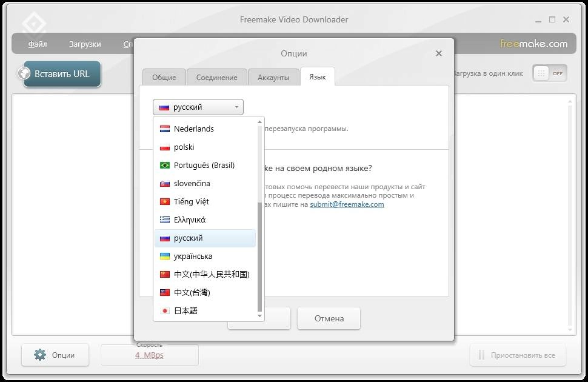Maximize the Freemake Video Downloader window
Viewport: 588px width, 382px height.
[552, 19]
